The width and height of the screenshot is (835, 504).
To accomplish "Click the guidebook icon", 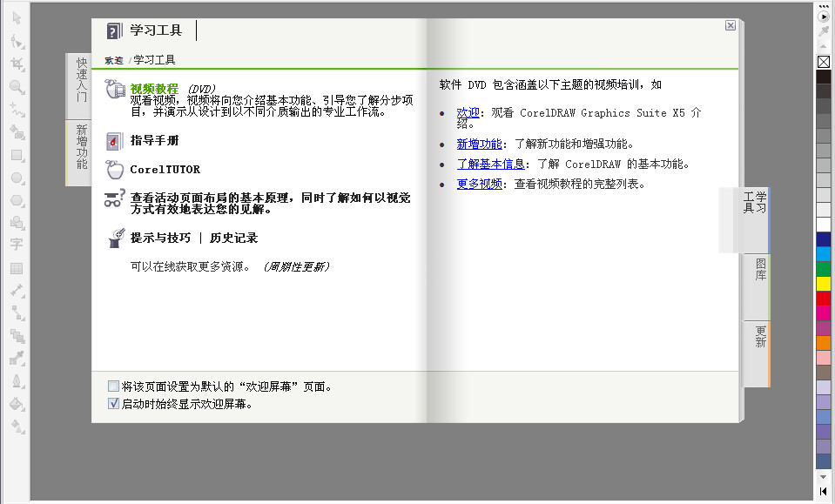I will click(x=114, y=140).
